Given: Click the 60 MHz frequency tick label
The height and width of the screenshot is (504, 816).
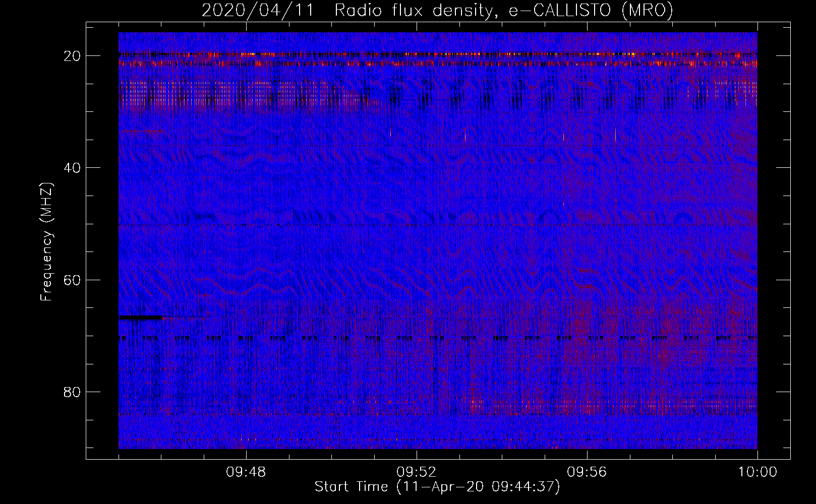Looking at the screenshot, I should (72, 280).
